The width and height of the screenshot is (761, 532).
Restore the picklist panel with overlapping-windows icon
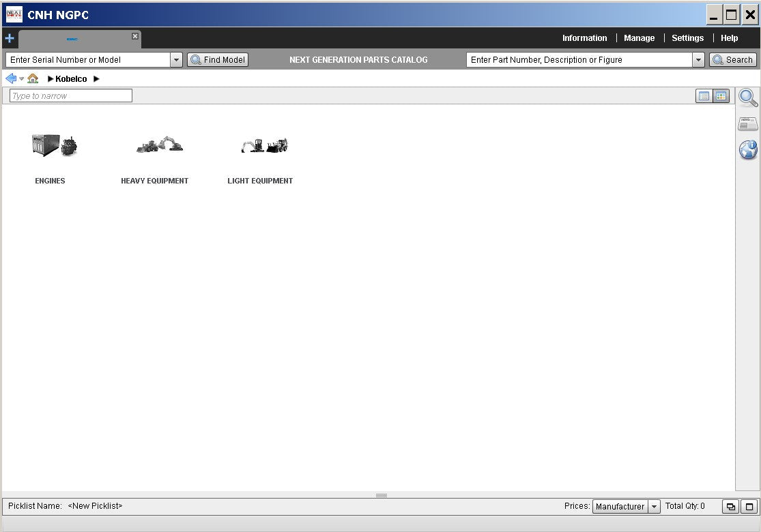click(730, 507)
